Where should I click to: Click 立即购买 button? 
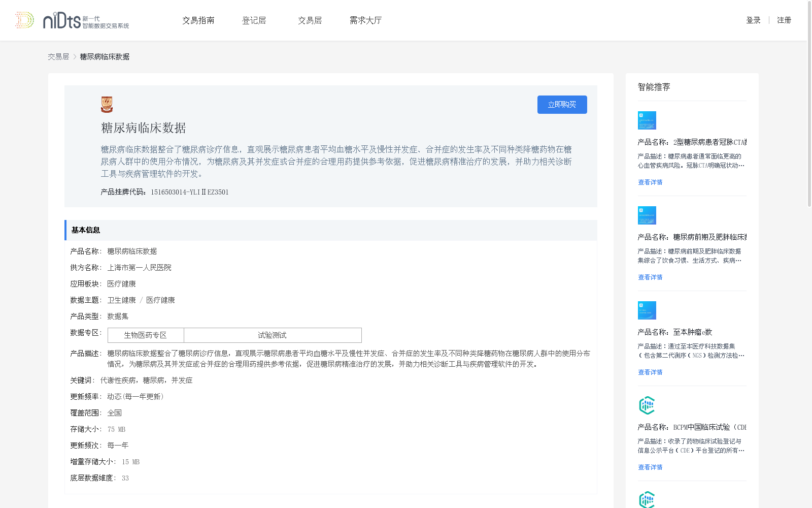(x=562, y=105)
